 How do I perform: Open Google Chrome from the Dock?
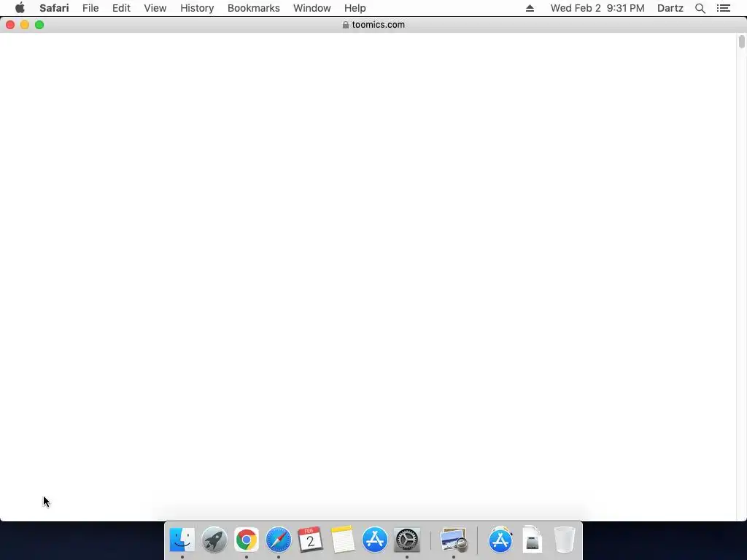point(247,540)
